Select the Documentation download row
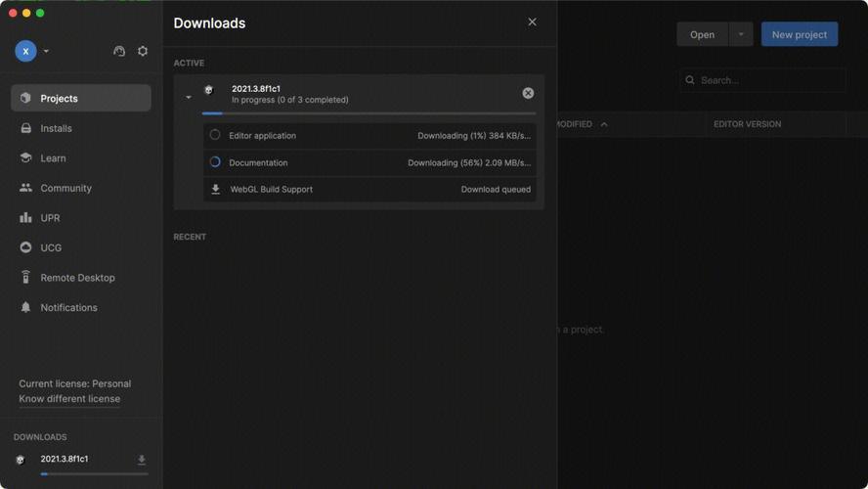Screen dimensions: 868x489 369,162
